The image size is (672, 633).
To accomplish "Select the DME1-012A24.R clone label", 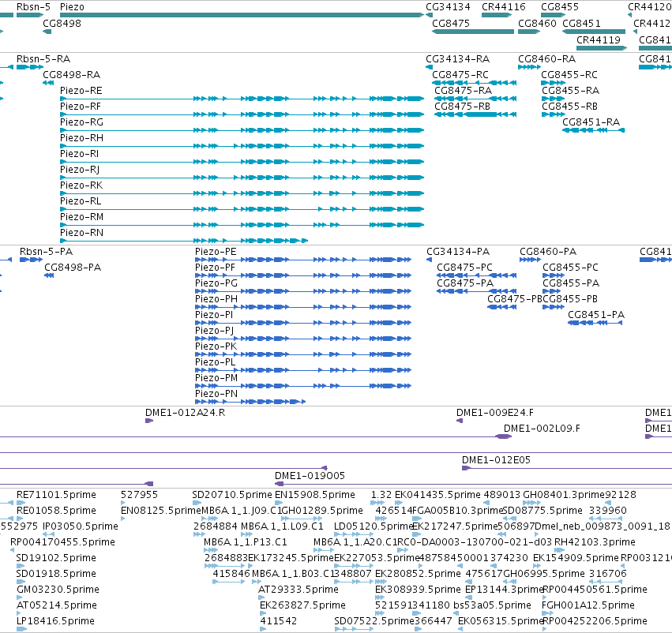I will [185, 413].
